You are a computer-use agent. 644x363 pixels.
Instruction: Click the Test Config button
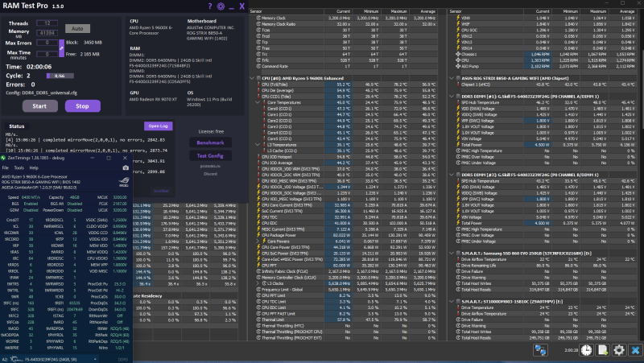click(210, 155)
